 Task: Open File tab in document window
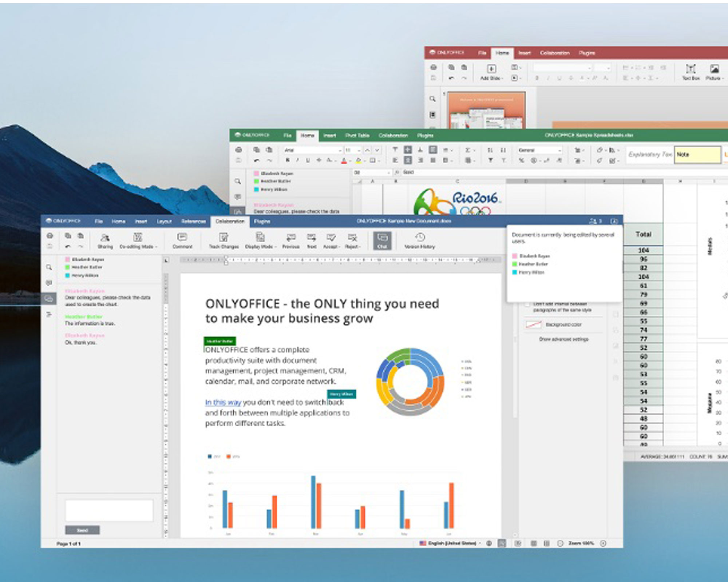pyautogui.click(x=98, y=221)
